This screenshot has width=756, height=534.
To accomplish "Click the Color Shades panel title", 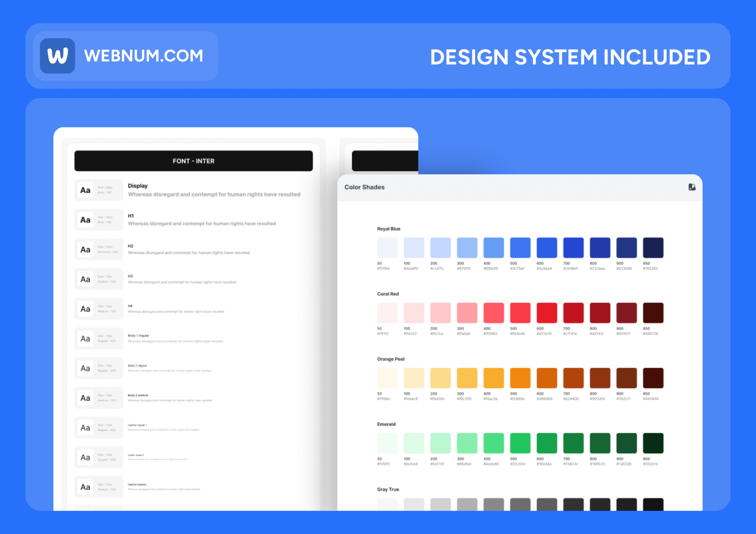I will [x=364, y=187].
